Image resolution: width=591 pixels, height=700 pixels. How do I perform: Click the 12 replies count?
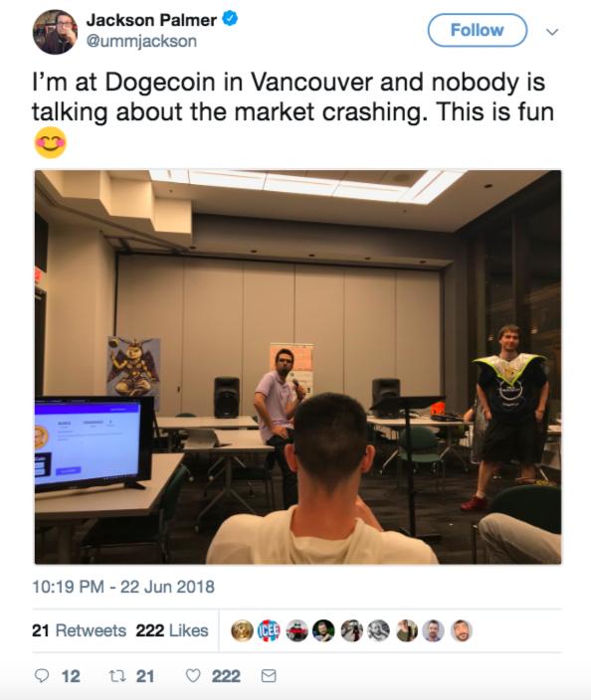coord(71,676)
